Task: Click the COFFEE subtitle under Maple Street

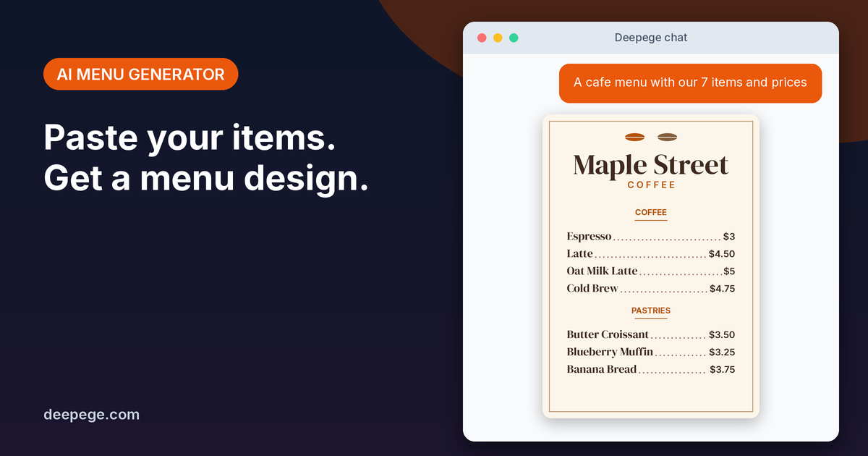Action: coord(651,185)
